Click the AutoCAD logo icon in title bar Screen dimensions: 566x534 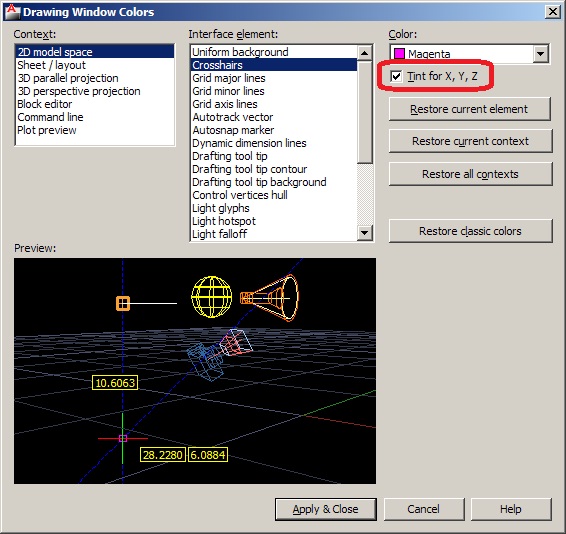[12, 12]
